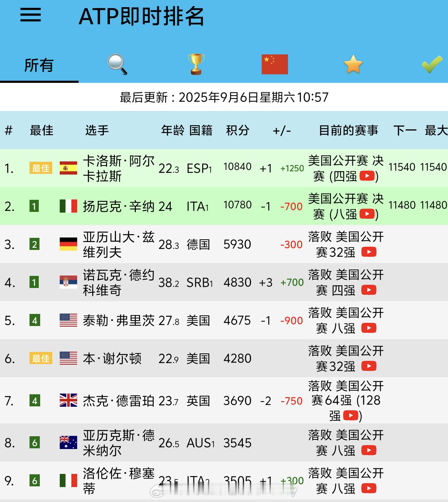Open player 卡洛斯·阿尔卡拉斯
448x502 pixels.
click(x=118, y=169)
